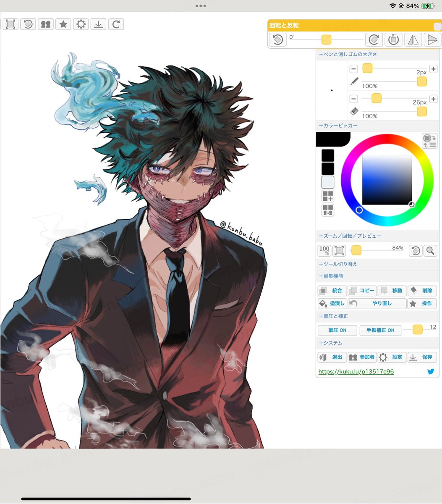
Task: Toggle the checkbox in 回転と反転 header
Action: 437,26
